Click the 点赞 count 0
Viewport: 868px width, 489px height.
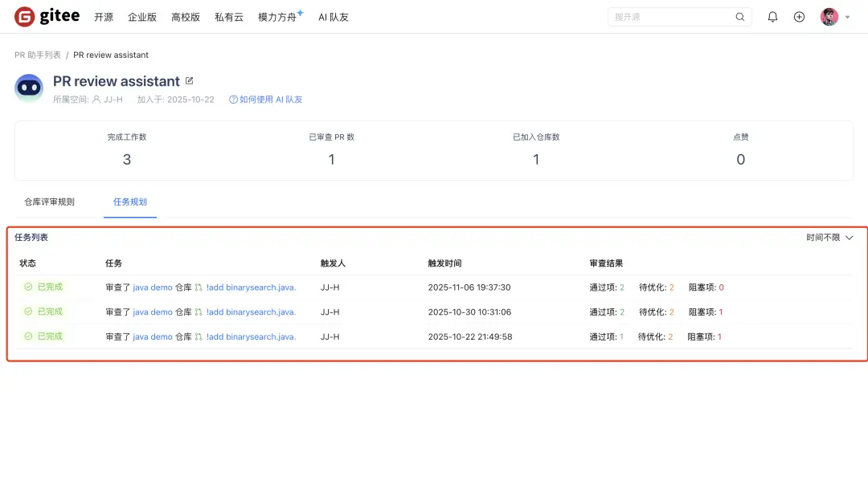[x=741, y=160]
